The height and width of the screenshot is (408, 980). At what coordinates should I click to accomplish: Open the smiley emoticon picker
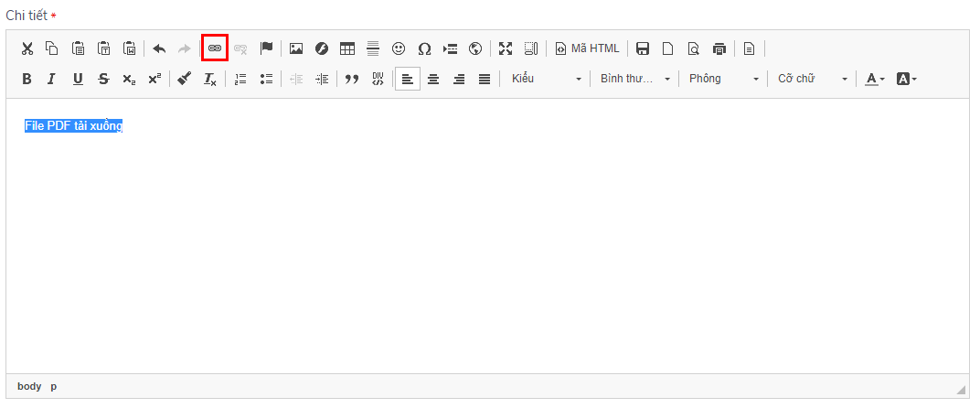click(399, 48)
